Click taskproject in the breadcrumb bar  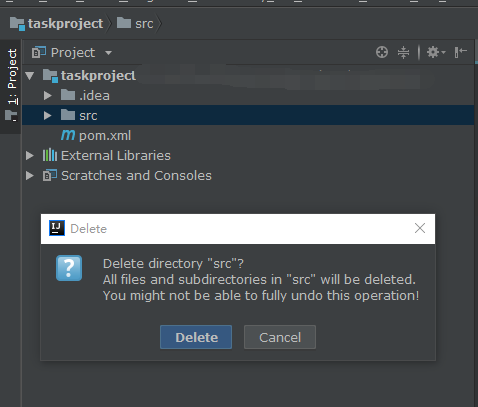click(x=65, y=24)
